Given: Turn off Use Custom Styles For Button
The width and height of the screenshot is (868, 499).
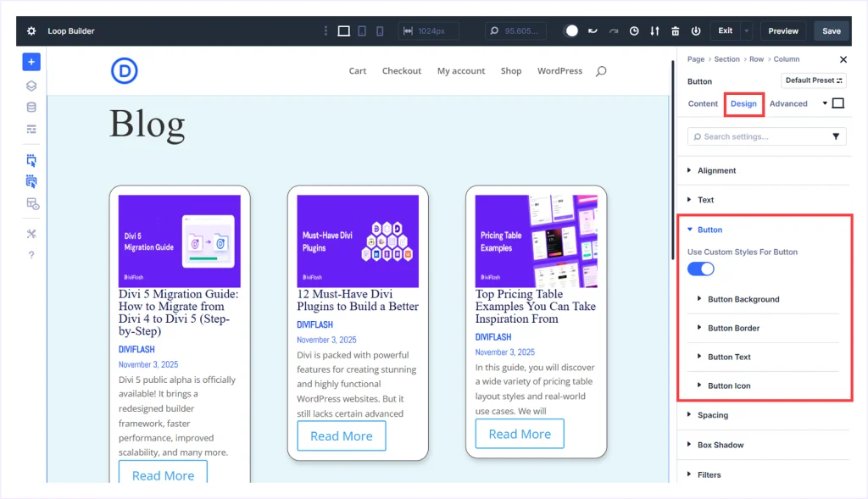Looking at the screenshot, I should [701, 269].
